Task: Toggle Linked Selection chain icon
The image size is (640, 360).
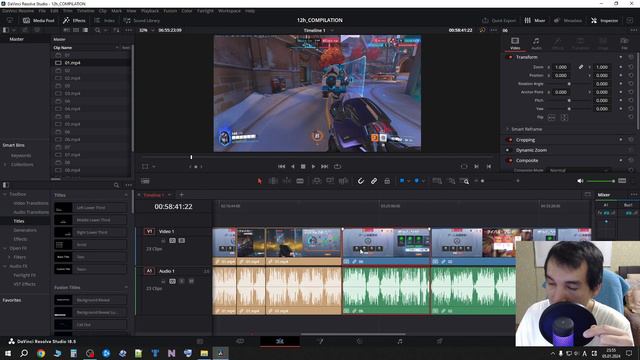Action: (374, 181)
